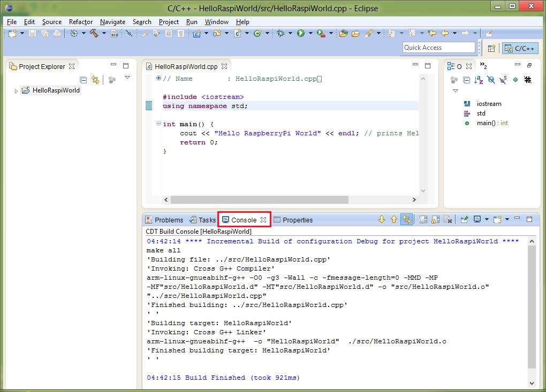
Task: Collapse the main() function fold
Action: 158,124
